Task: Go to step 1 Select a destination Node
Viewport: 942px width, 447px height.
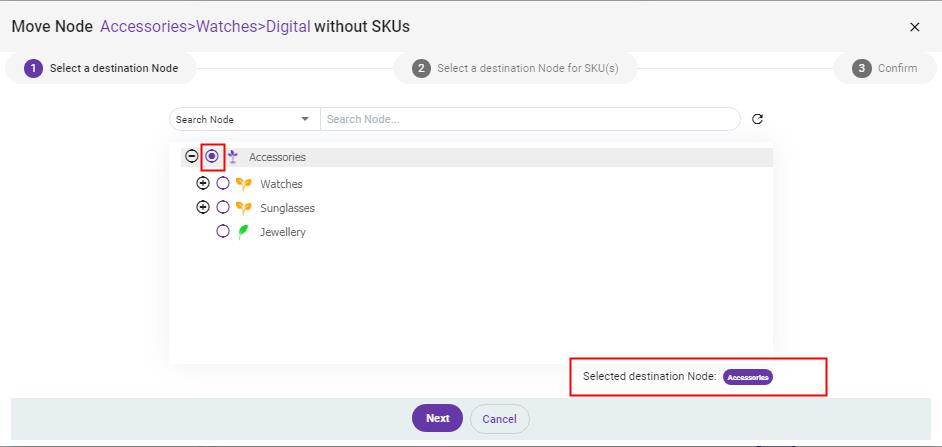Action: 101,68
